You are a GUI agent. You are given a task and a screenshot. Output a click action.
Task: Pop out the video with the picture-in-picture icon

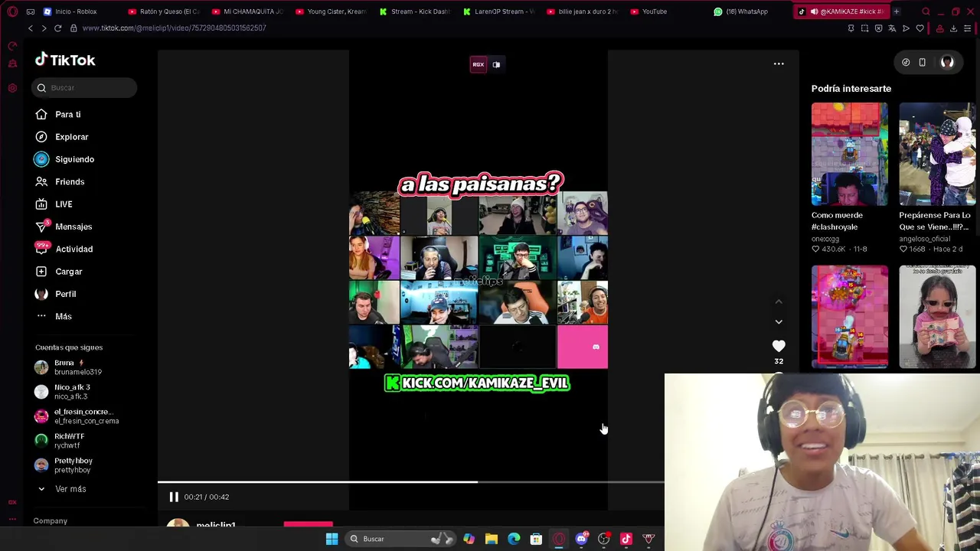[x=496, y=65]
